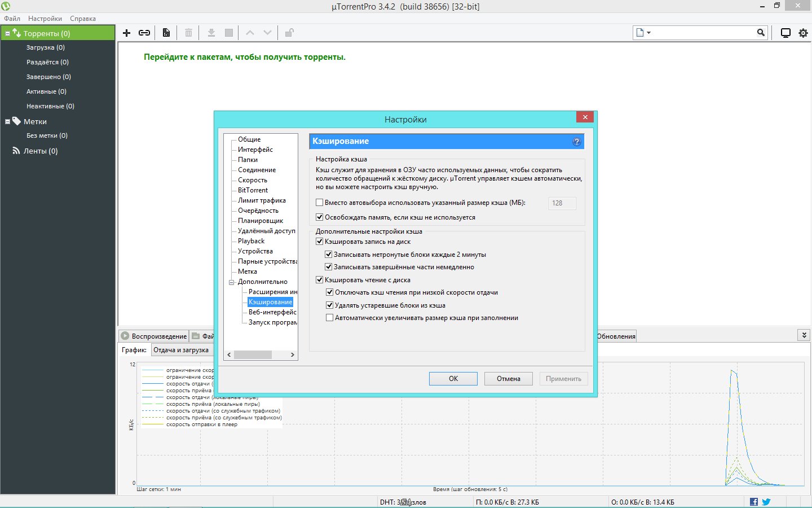The width and height of the screenshot is (812, 508).
Task: Open the График type dropdown
Action: pos(181,350)
